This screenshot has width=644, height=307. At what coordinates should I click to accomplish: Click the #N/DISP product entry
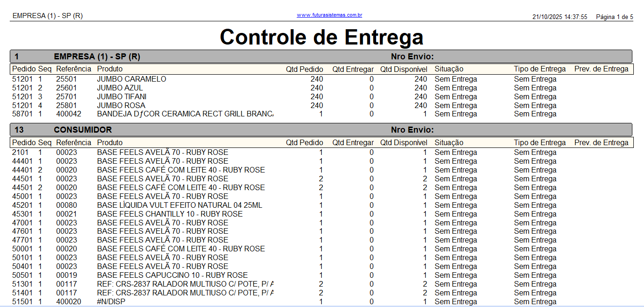(x=111, y=302)
